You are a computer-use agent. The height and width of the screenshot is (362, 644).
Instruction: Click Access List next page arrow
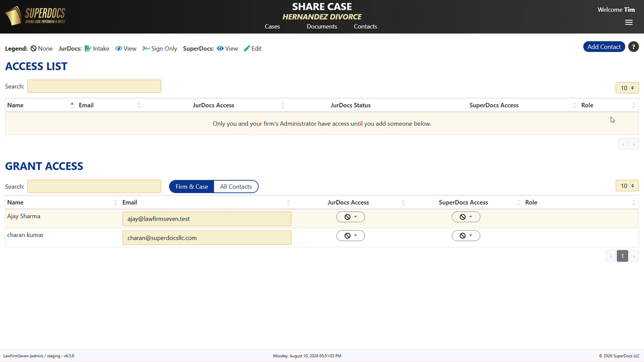633,144
